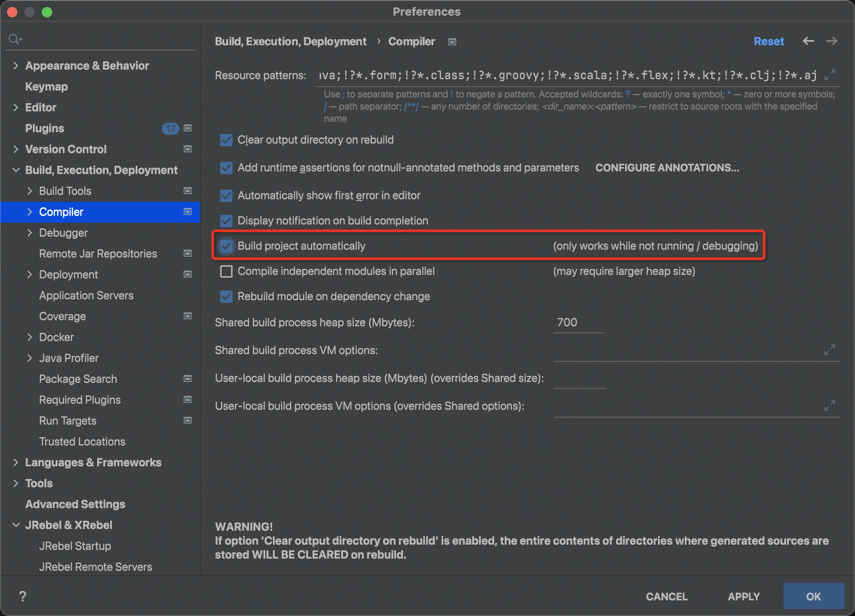
Task: Expand the Editor section
Action: (16, 107)
